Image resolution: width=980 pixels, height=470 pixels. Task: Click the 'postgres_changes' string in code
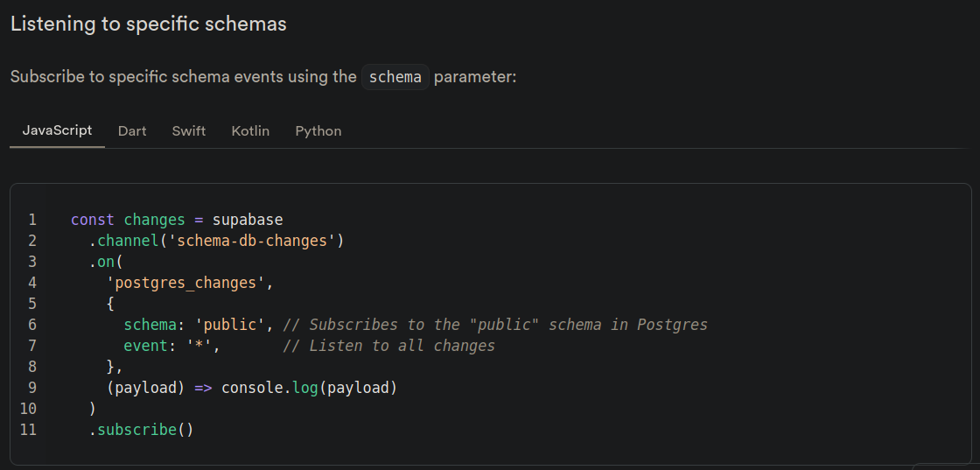pos(189,283)
